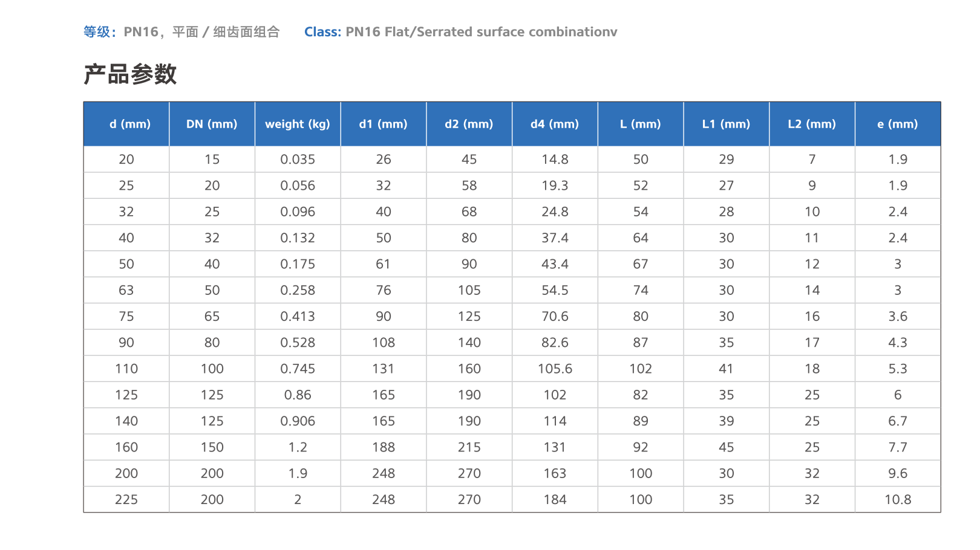Click the 'Class:' label text
Image resolution: width=980 pixels, height=550 pixels.
[323, 32]
